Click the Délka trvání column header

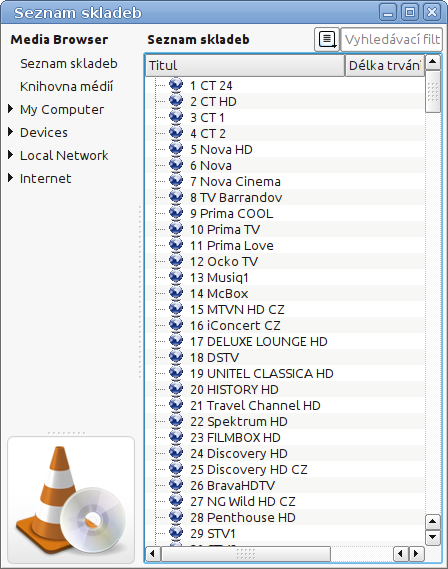[385, 66]
